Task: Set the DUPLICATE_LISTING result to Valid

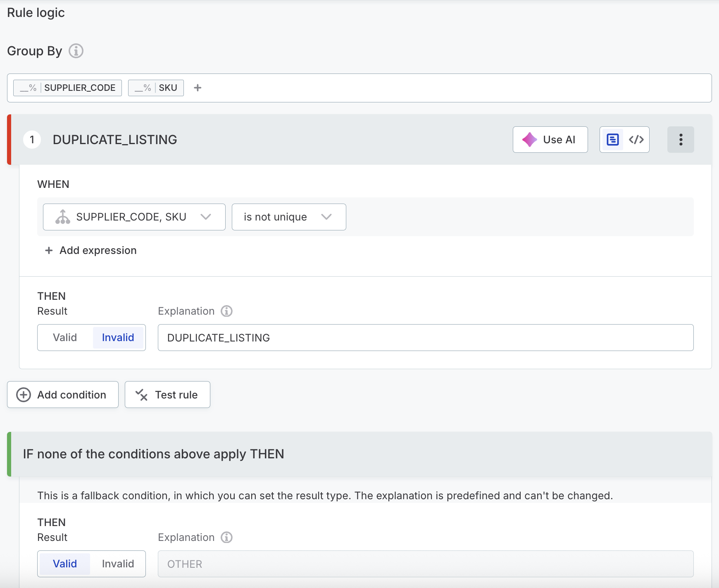Action: pyautogui.click(x=65, y=337)
